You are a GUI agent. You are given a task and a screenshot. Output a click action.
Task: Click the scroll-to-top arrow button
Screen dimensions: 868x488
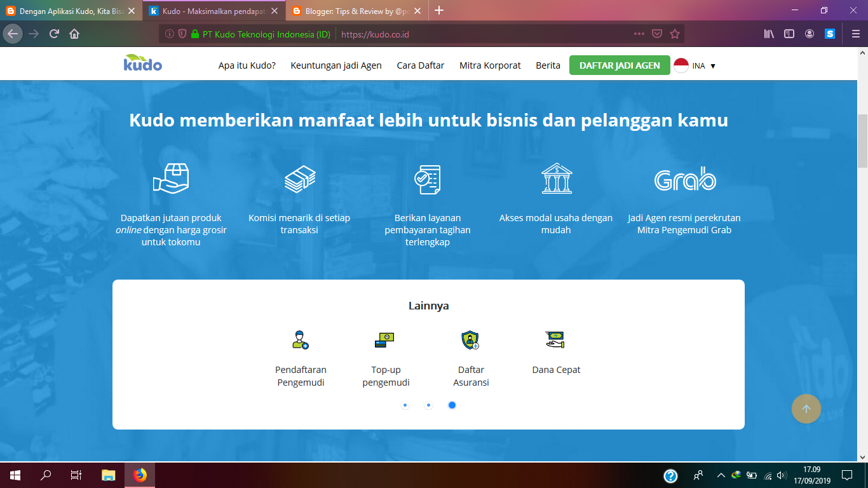806,409
